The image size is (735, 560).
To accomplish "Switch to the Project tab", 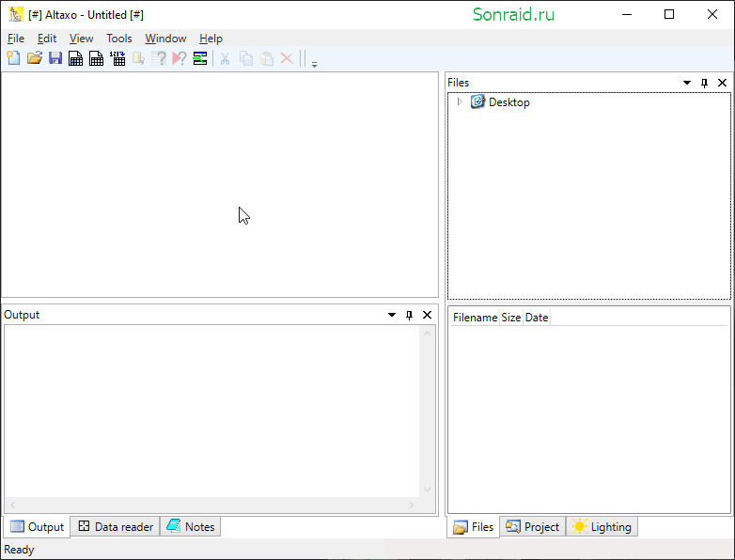I will [533, 527].
